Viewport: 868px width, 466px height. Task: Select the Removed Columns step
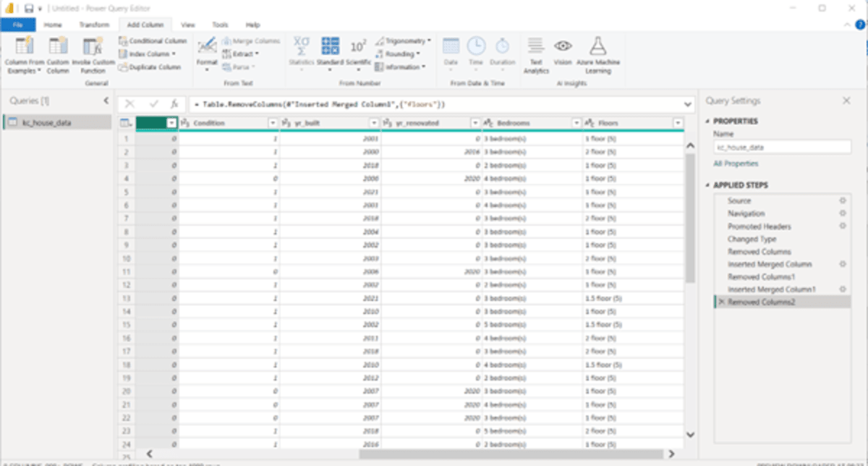759,252
